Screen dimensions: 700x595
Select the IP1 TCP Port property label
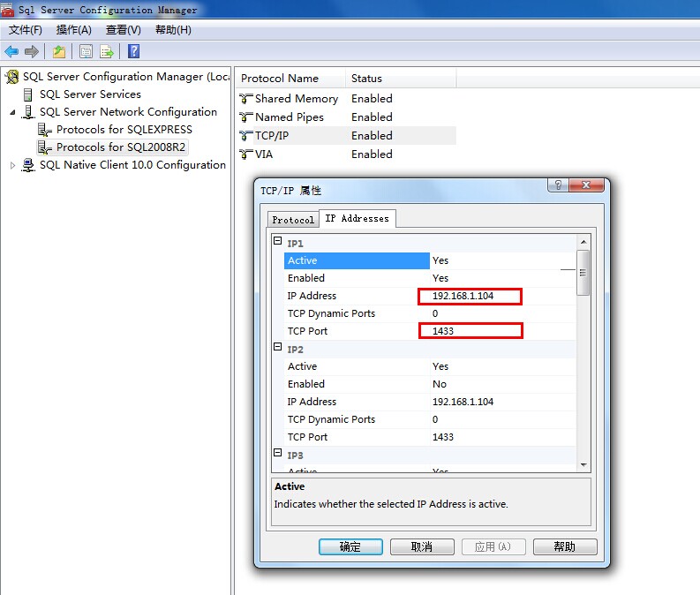[307, 331]
